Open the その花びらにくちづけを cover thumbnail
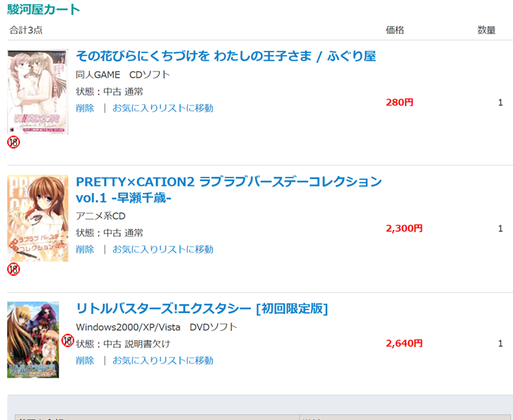Viewport: 513px width, 420px height. click(x=37, y=92)
